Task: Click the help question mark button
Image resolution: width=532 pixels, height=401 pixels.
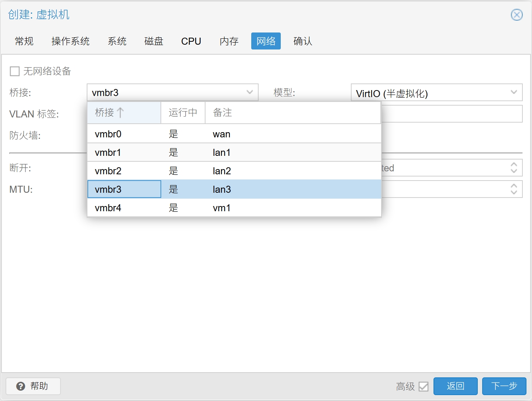Action: click(x=33, y=386)
